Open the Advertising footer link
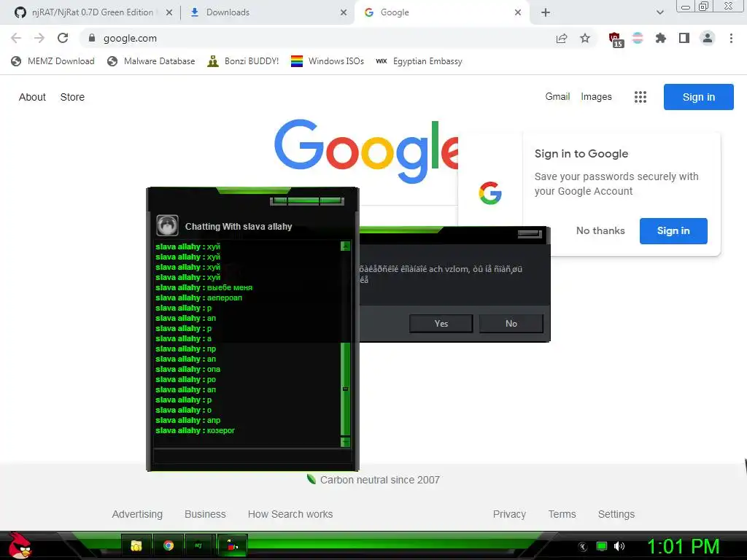 pyautogui.click(x=137, y=514)
